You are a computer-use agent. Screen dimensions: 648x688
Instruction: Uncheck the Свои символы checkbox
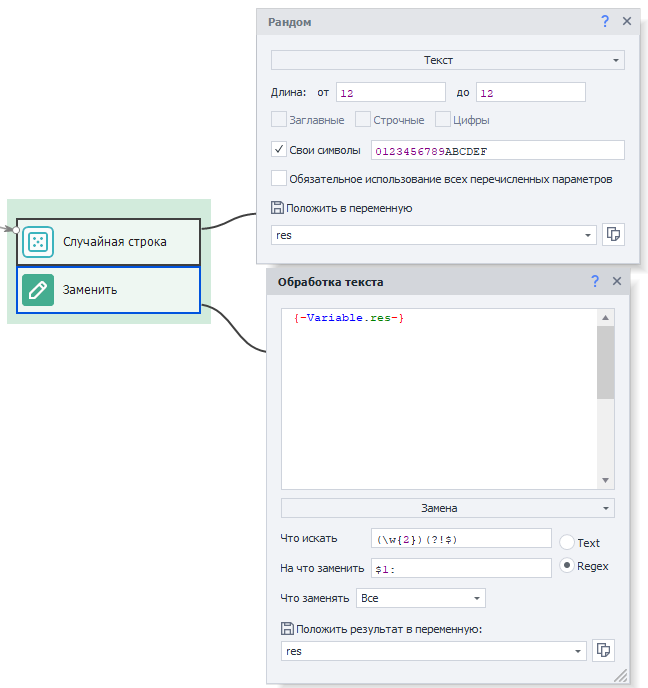coord(279,150)
